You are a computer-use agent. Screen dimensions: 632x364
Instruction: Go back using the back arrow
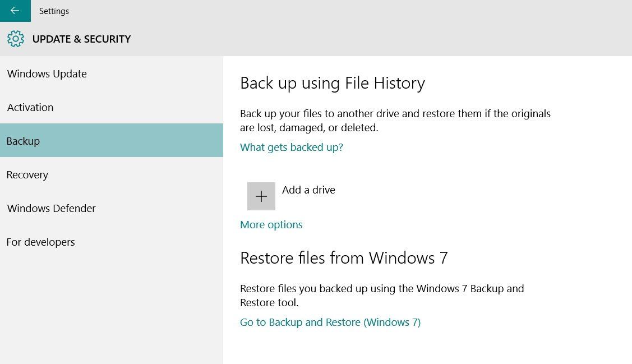pos(15,11)
